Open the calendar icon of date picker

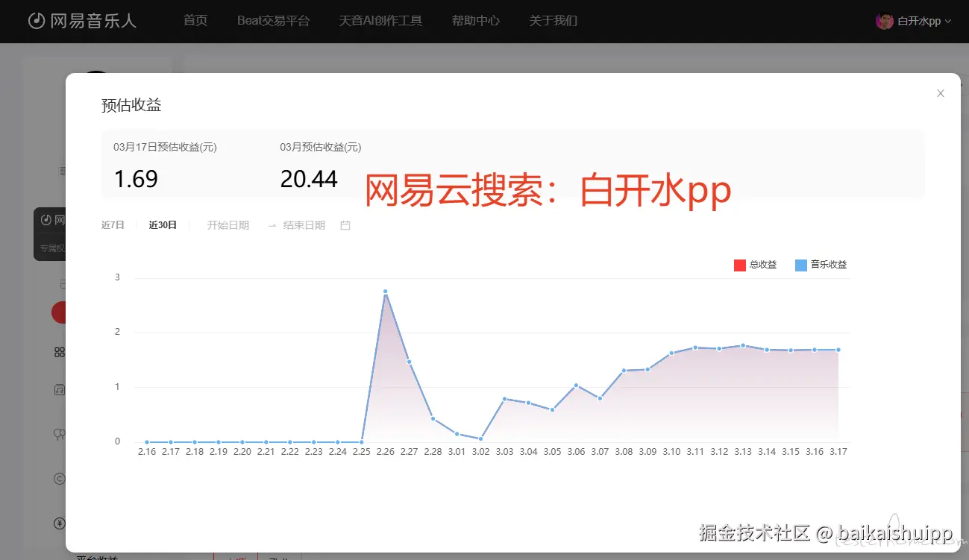coord(345,225)
